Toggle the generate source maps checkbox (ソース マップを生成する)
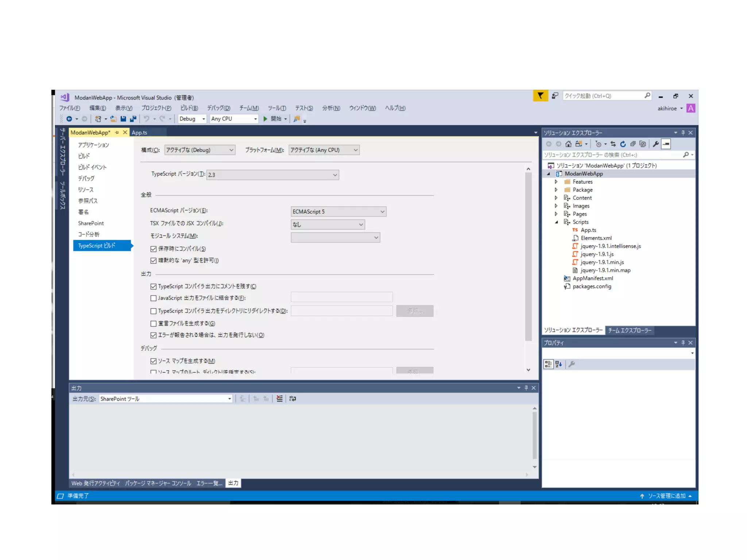Viewport: 747px width, 560px height. (x=154, y=361)
